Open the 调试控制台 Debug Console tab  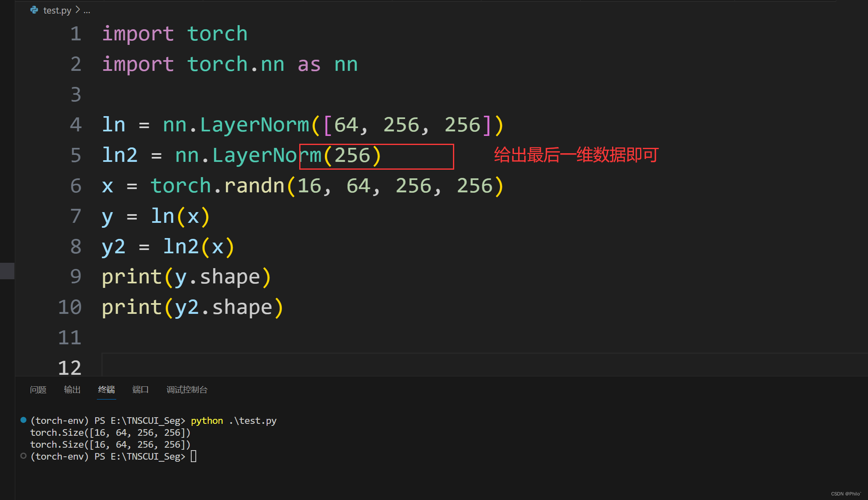(186, 390)
